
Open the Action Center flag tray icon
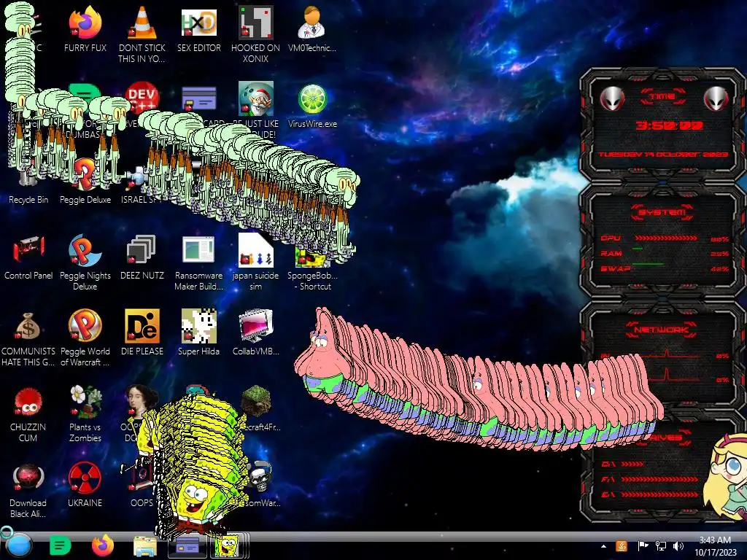(x=643, y=546)
